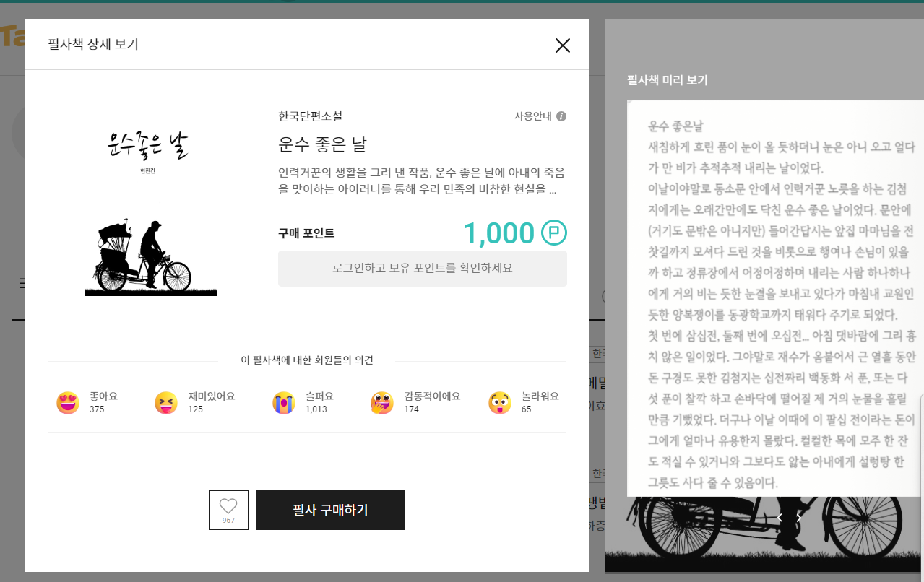
Task: Click the 필사 구매하기 purchase button
Action: tap(330, 510)
